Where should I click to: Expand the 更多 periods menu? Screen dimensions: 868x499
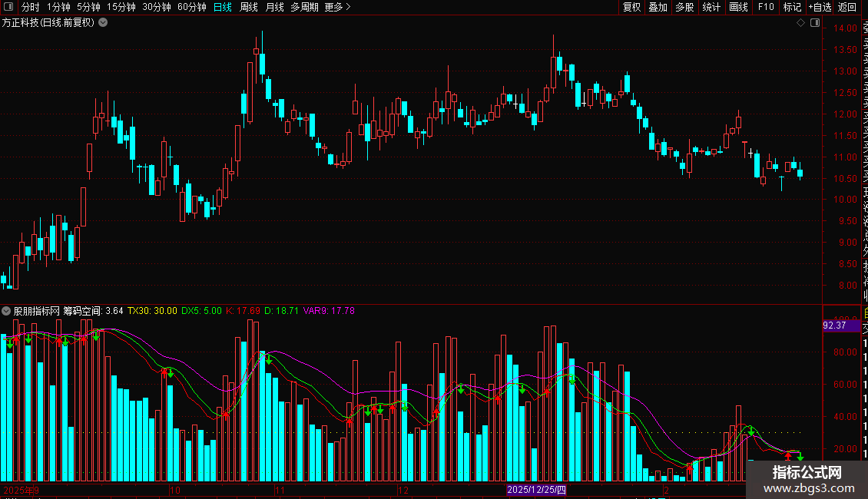[x=338, y=7]
